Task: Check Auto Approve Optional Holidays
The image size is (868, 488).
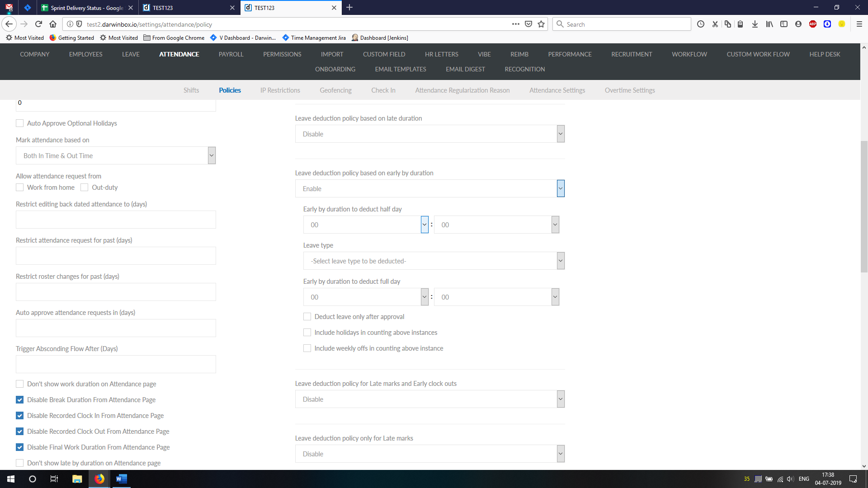Action: [20, 123]
